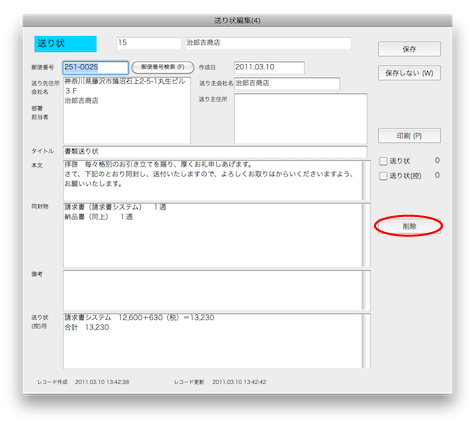Click in the 同封物 enclosures text area
The image size is (475, 425).
click(213, 235)
